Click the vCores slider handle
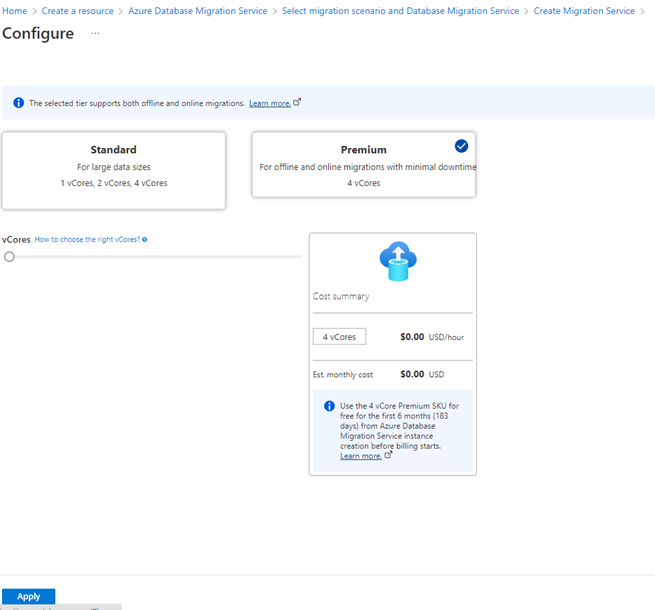Screen dimensions: 655x610 (9, 257)
